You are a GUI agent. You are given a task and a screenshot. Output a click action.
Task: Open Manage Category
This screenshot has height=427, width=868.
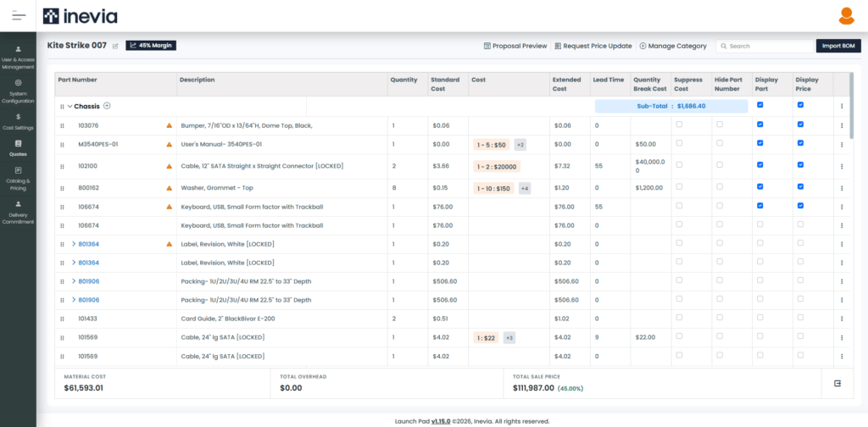[x=673, y=46]
